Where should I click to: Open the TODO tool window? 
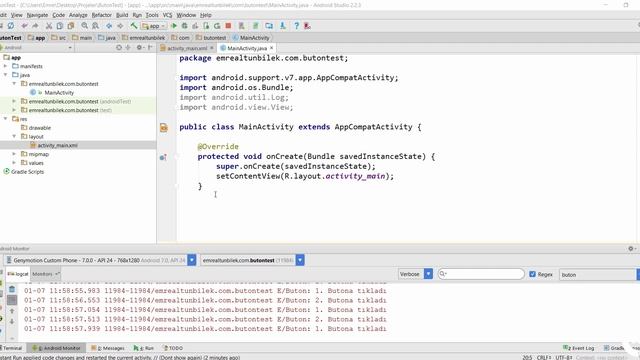click(x=173, y=348)
